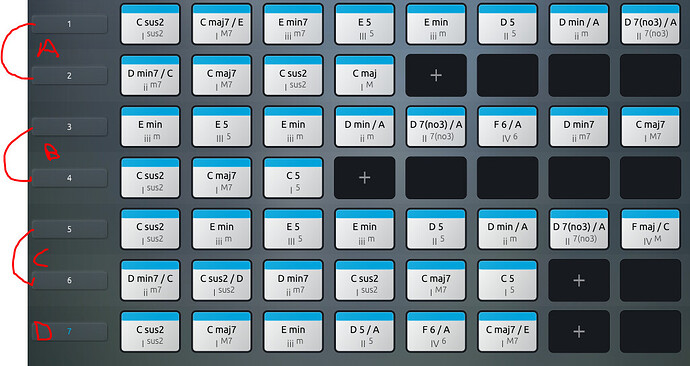Add a chord with plus in row 4
Screen dimensions: 690x366
coord(364,178)
